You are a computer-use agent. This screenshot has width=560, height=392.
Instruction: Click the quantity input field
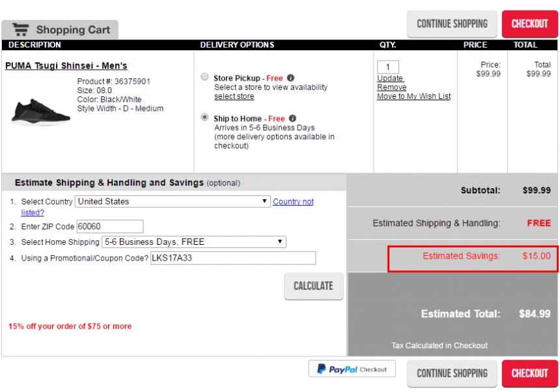tap(388, 67)
